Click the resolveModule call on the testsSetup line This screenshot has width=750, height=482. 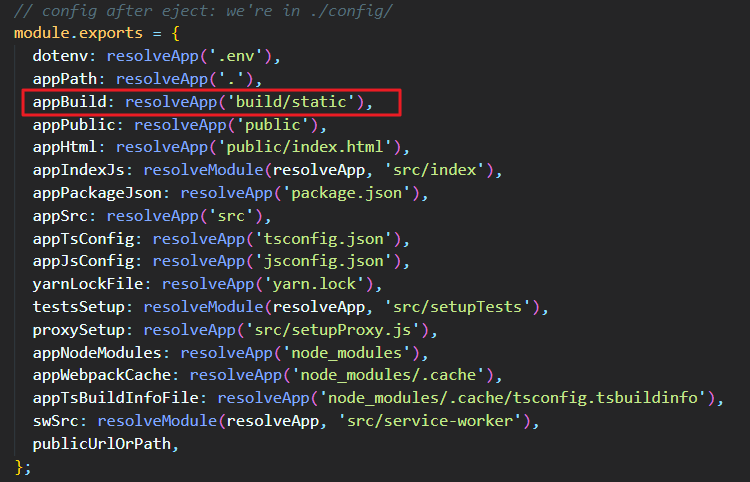point(203,307)
